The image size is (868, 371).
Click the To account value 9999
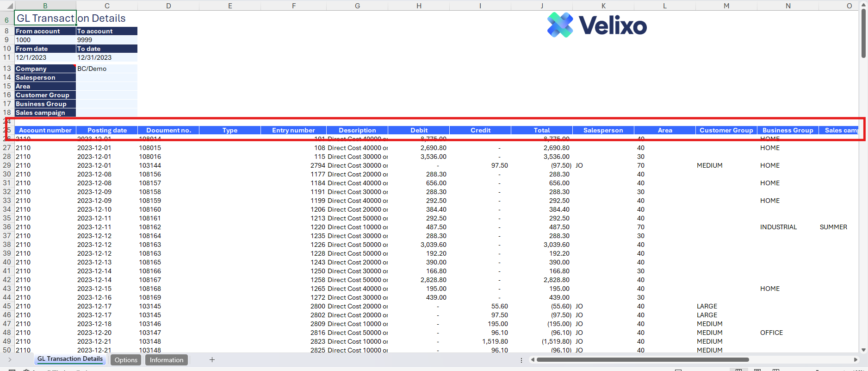(x=106, y=40)
